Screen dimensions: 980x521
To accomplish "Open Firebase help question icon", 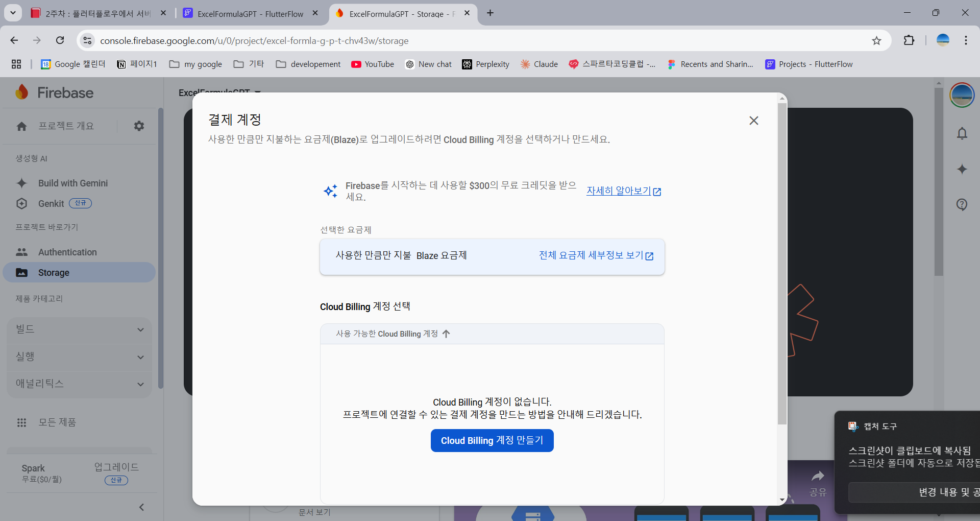I will point(962,204).
